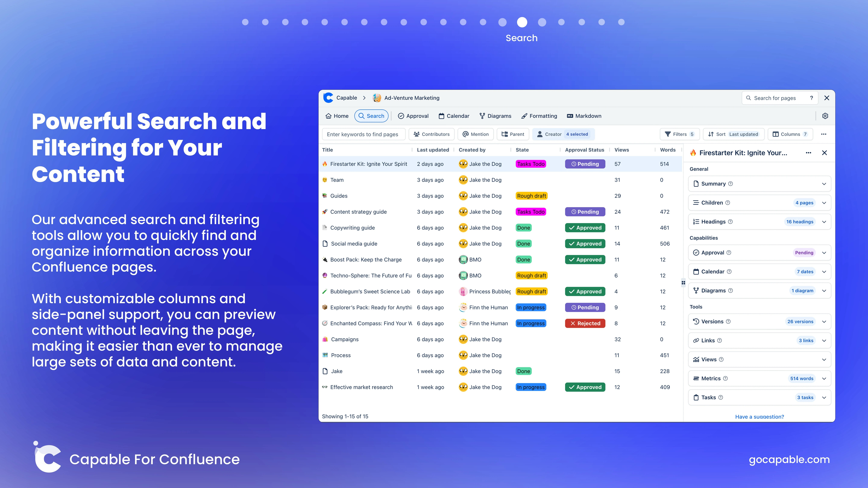This screenshot has width=868, height=488.
Task: Go to the Home tab
Action: [x=337, y=116]
